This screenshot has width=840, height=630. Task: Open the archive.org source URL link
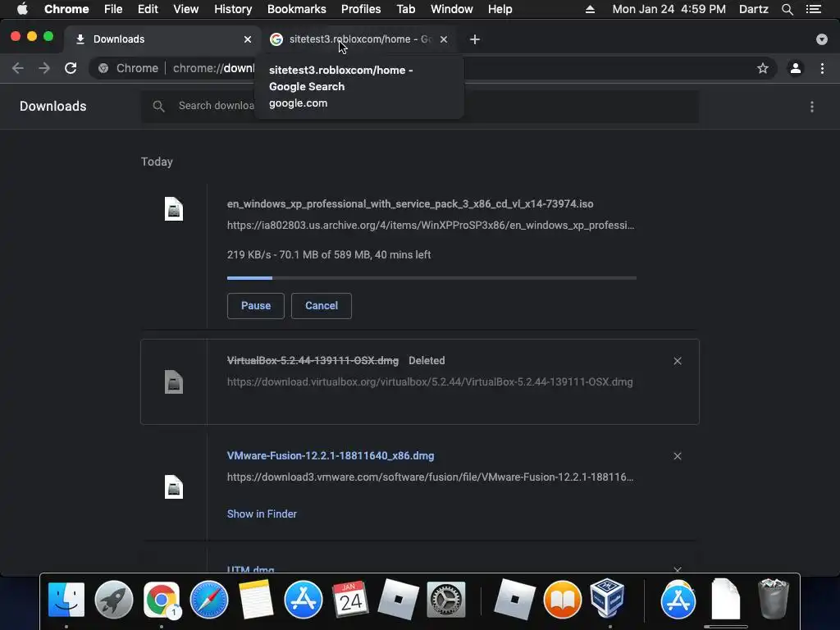pyautogui.click(x=431, y=225)
